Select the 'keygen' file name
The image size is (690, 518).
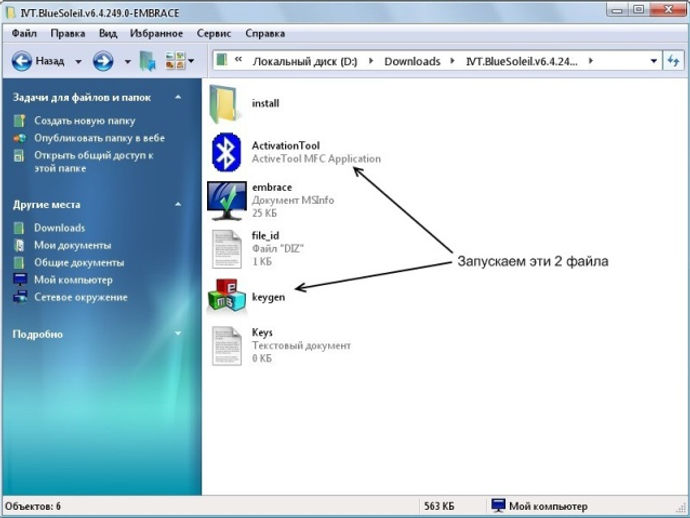(268, 297)
